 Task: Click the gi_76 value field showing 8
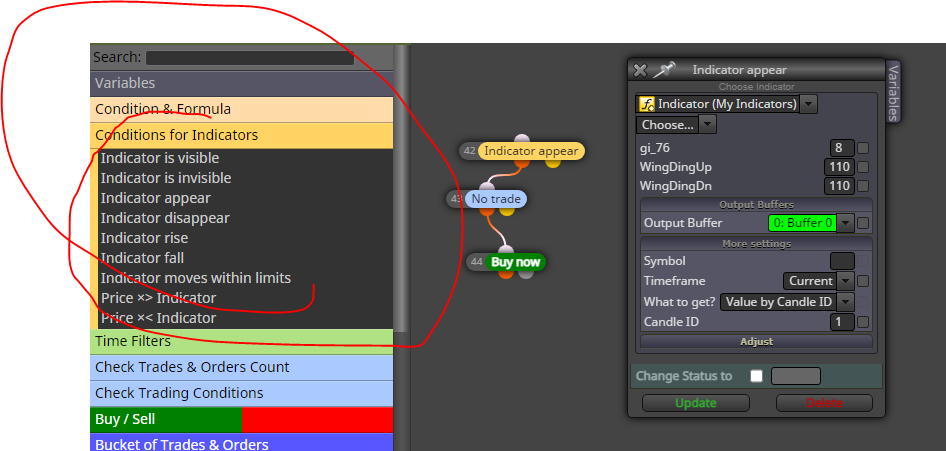coord(842,148)
